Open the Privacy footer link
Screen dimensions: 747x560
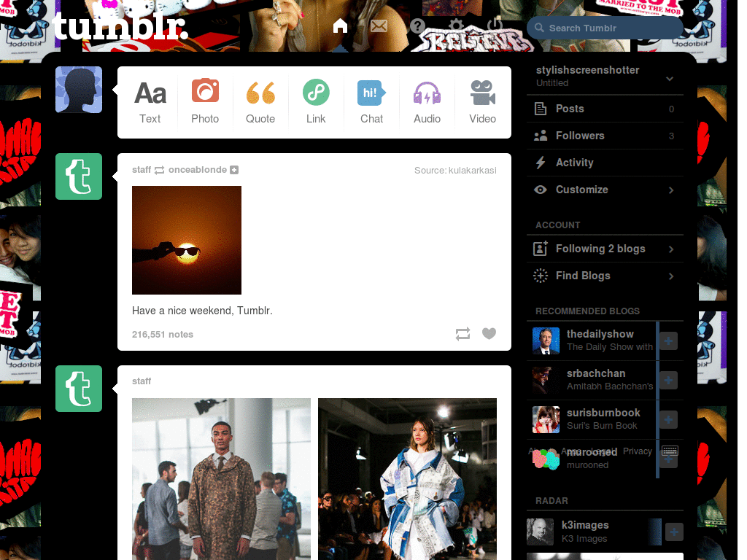point(638,451)
